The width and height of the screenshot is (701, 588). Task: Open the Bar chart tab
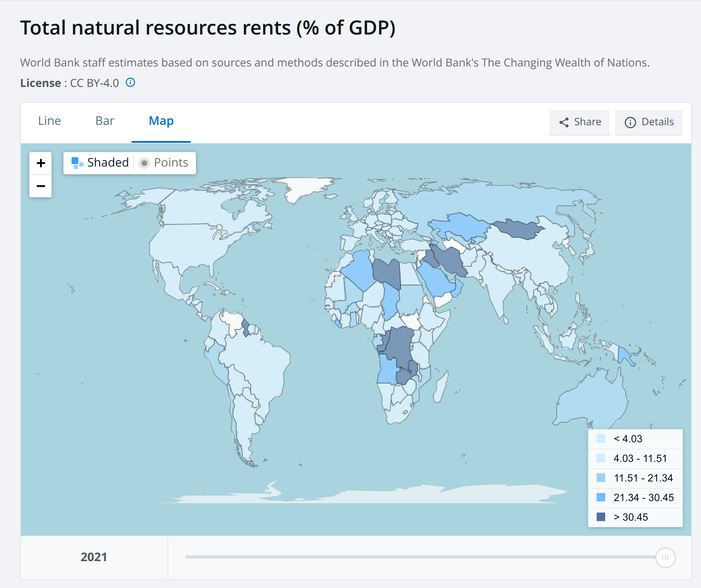105,121
